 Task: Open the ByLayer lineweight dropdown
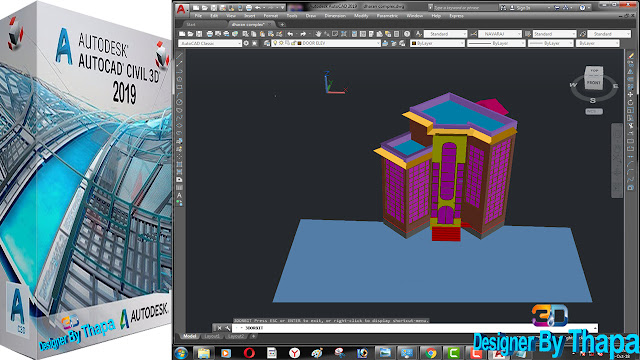click(x=551, y=43)
